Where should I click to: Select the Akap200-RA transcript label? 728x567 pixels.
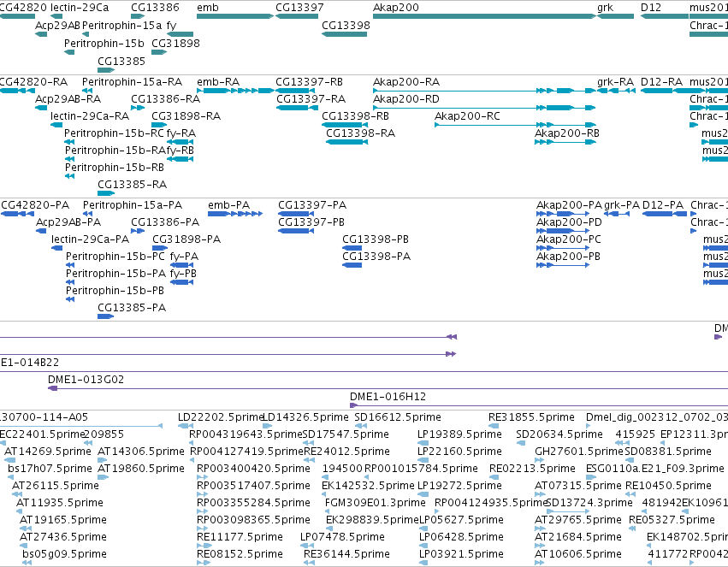pos(406,82)
